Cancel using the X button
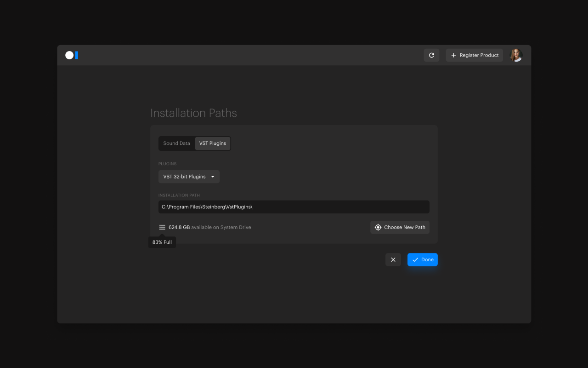588x368 pixels. tap(393, 260)
